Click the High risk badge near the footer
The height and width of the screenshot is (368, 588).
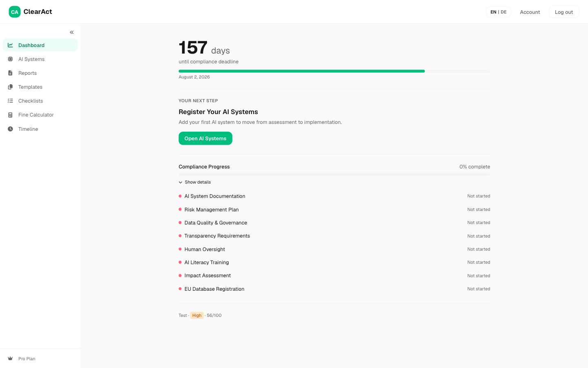pyautogui.click(x=197, y=315)
